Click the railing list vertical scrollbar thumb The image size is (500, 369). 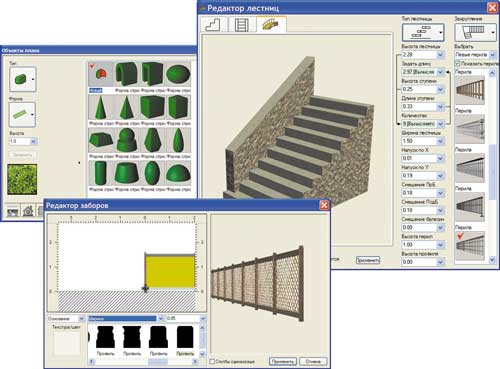492,172
